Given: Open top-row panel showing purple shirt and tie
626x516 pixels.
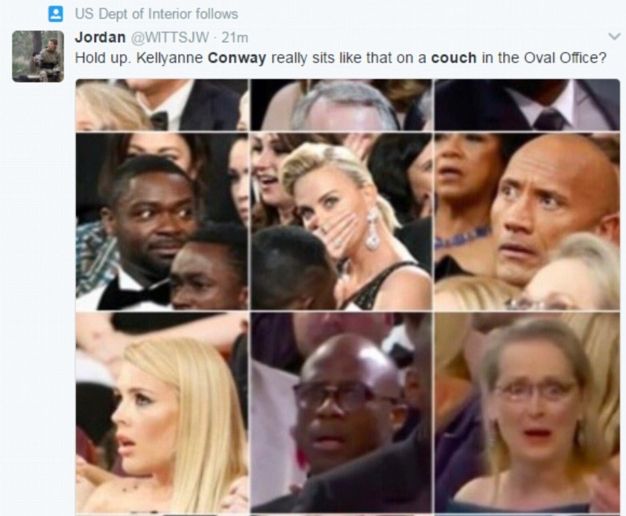Looking at the screenshot, I should click(527, 105).
